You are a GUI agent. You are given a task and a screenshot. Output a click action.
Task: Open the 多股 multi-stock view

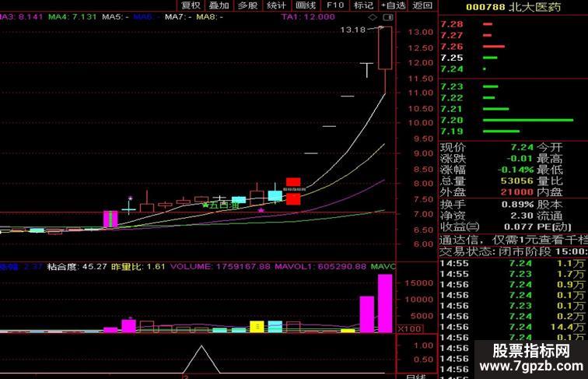pos(248,5)
